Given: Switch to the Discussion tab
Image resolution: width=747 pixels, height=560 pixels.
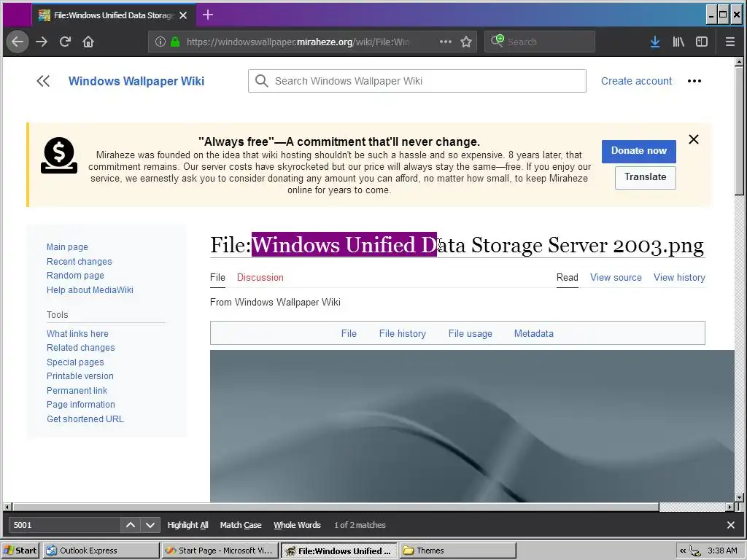Looking at the screenshot, I should pyautogui.click(x=260, y=277).
